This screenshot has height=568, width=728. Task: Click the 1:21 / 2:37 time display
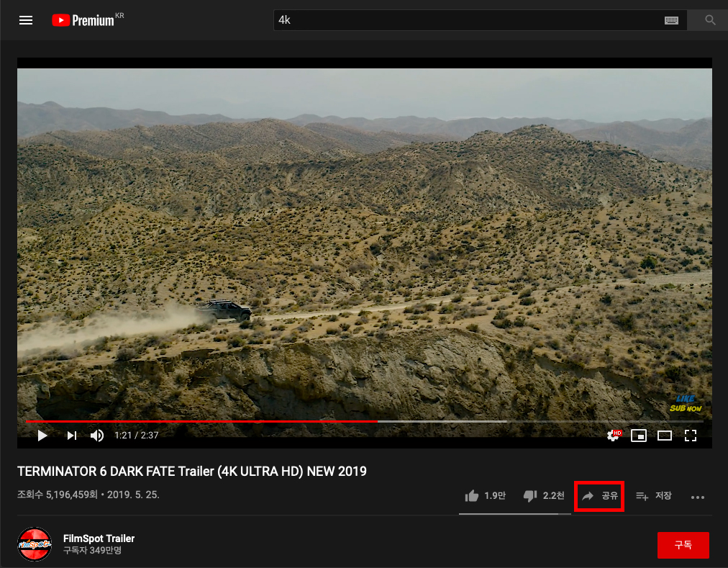137,436
